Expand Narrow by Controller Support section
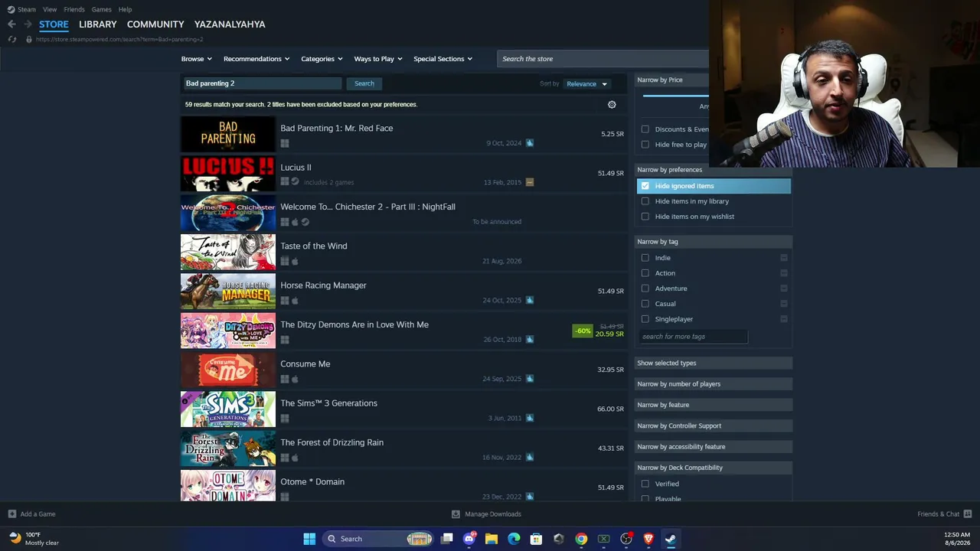980x551 pixels. coord(714,425)
